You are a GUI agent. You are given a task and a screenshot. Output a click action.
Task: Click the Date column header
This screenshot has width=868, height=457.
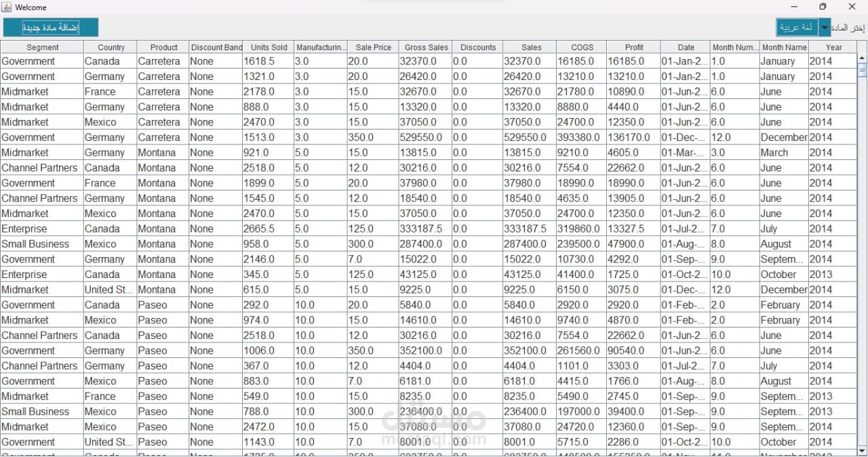pos(686,47)
